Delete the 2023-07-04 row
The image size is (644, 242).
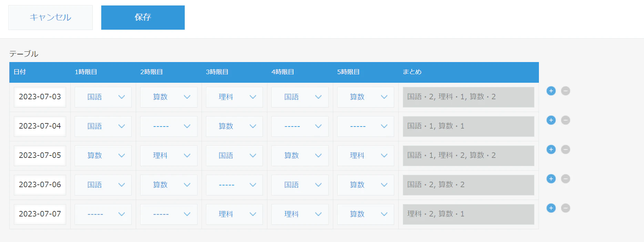(x=565, y=120)
